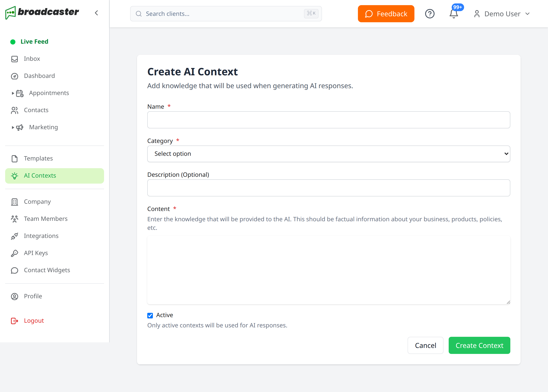The image size is (548, 392).
Task: Uncheck the Active checkbox
Action: (150, 315)
